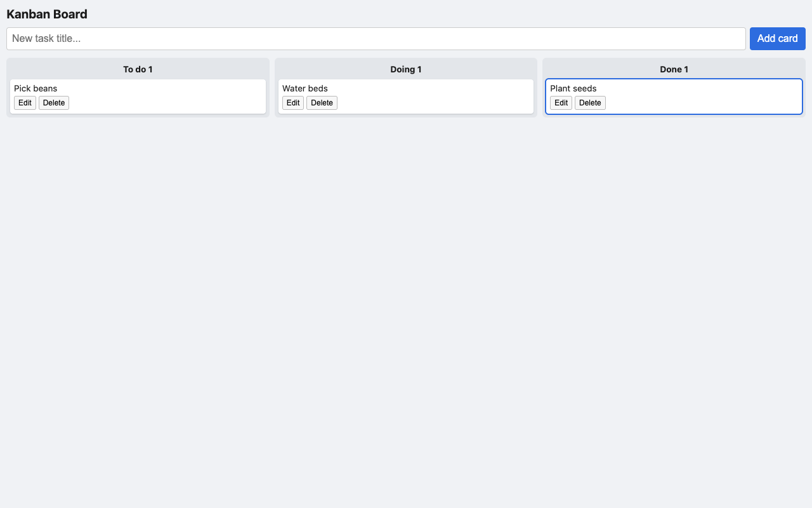This screenshot has height=508, width=812.
Task: Click the Kanban Board heading
Action: click(x=47, y=14)
